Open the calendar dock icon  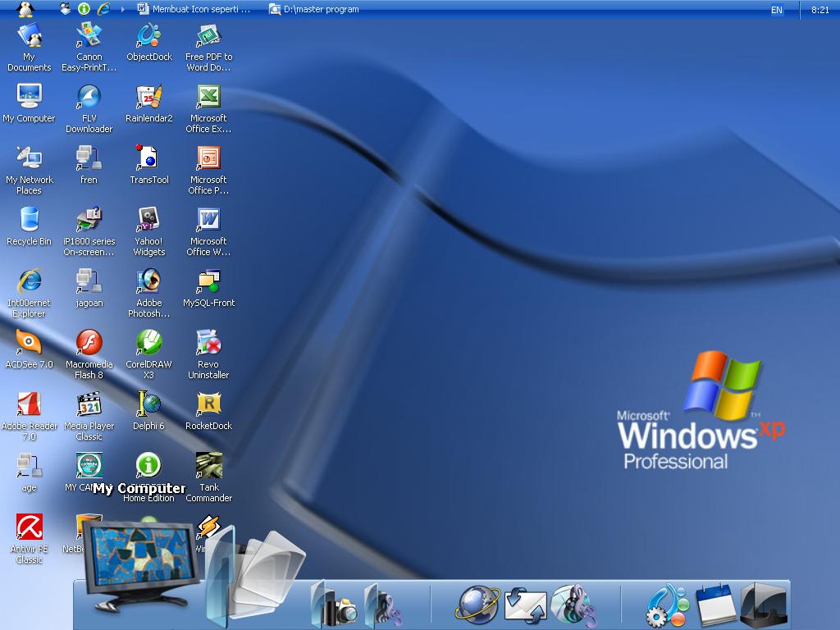click(715, 605)
